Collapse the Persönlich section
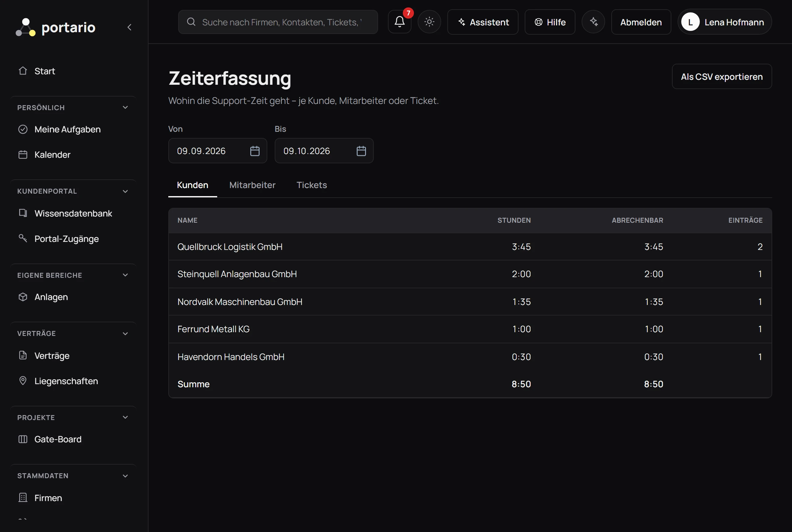 tap(125, 108)
